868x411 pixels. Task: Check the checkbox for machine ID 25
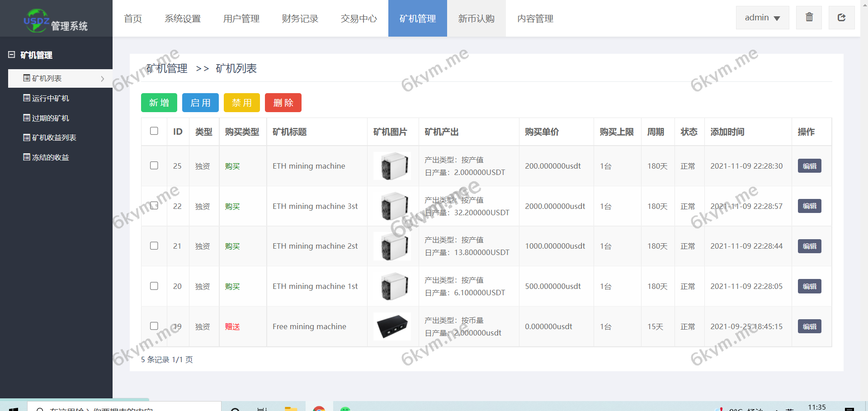point(154,165)
